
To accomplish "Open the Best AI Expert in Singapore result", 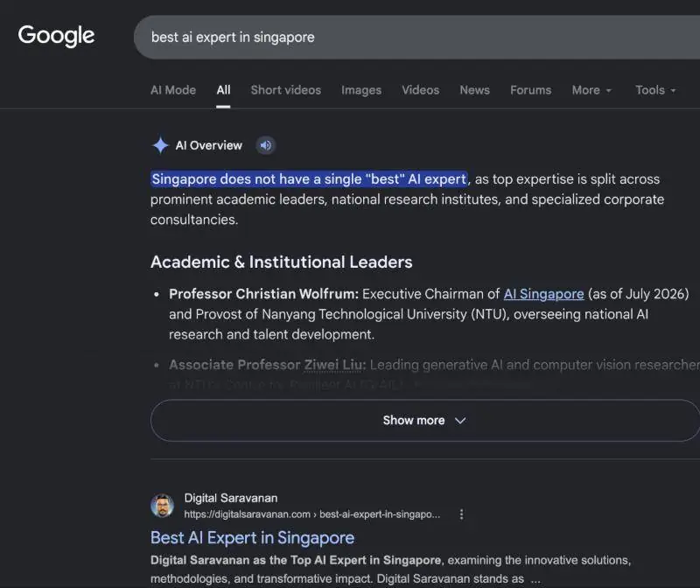I will (x=252, y=538).
